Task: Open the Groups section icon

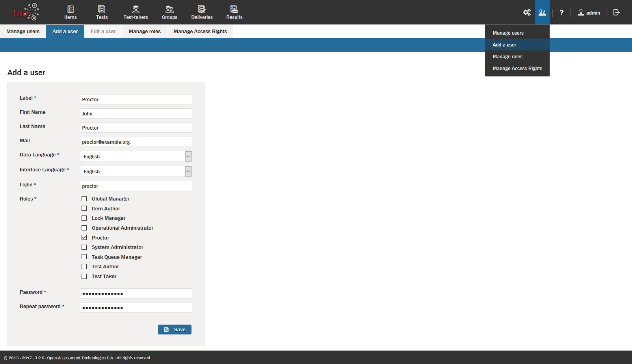Action: click(169, 9)
